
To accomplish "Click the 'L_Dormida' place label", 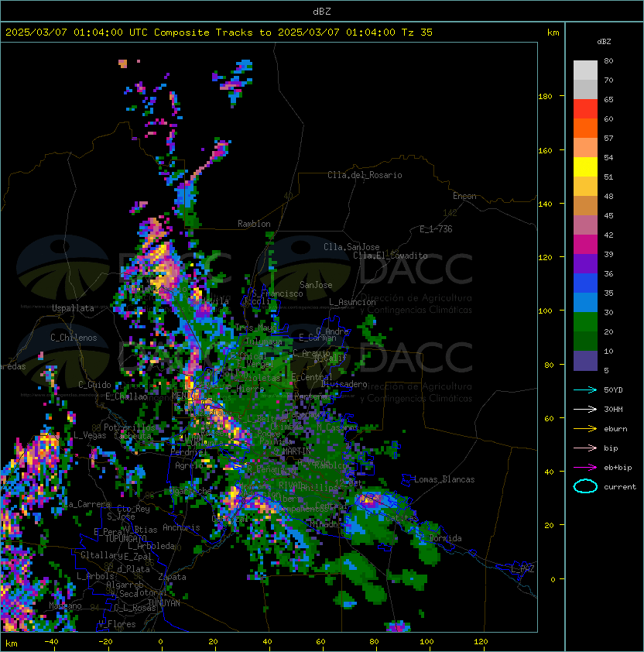I will pos(441,538).
